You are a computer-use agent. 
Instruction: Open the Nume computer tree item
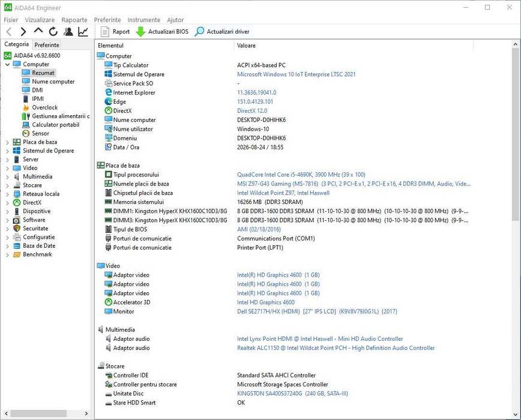coord(53,82)
